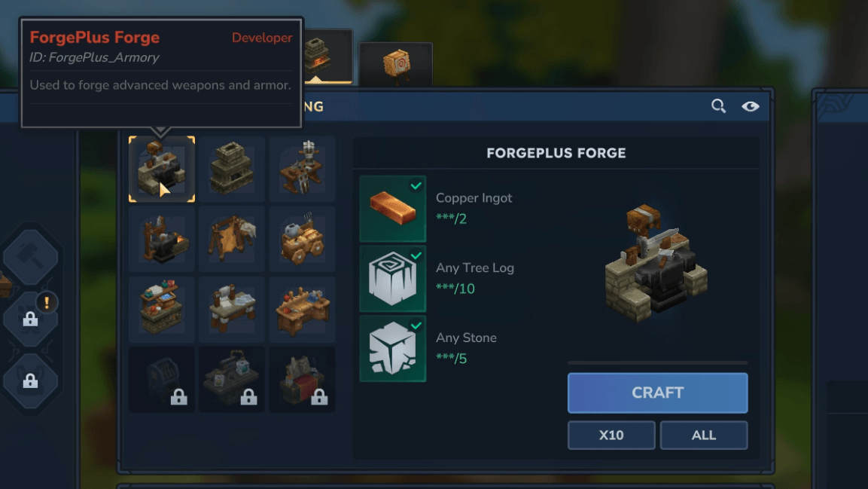Click the Any Stone ingredient slot
Screen dimensions: 868x489
[x=392, y=348]
